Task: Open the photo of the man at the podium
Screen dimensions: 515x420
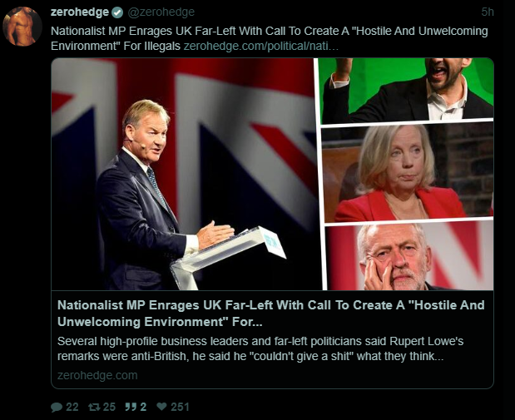Action: pyautogui.click(x=186, y=174)
